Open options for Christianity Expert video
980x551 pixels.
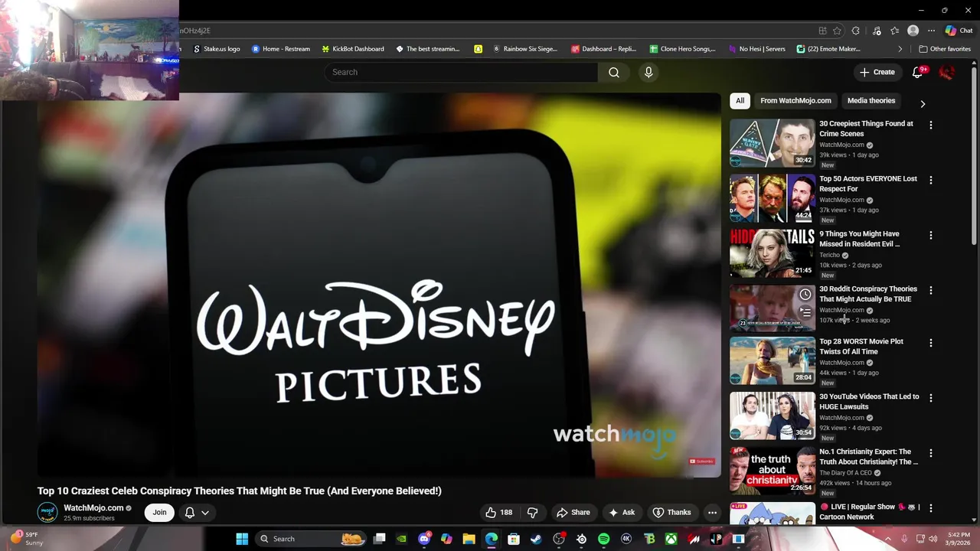(931, 453)
